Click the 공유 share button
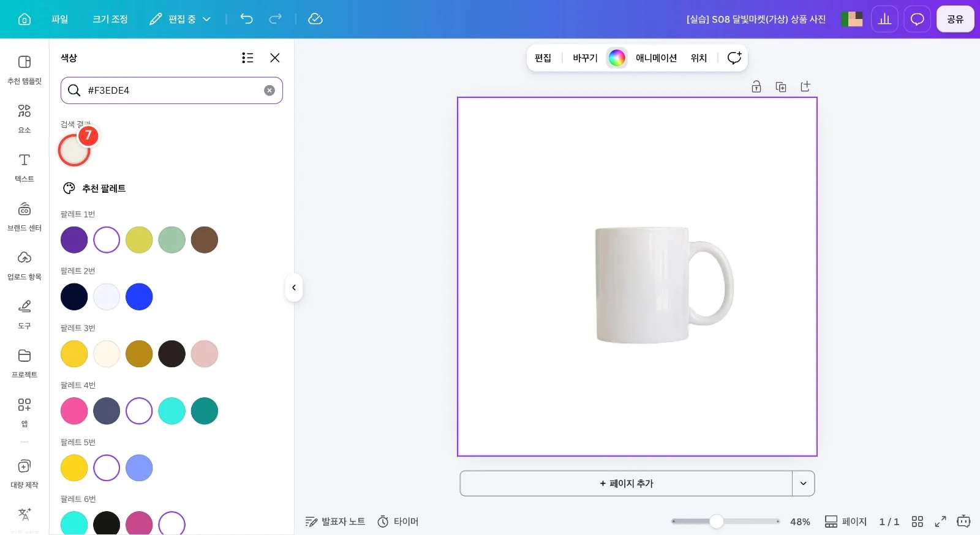980x535 pixels. (955, 19)
